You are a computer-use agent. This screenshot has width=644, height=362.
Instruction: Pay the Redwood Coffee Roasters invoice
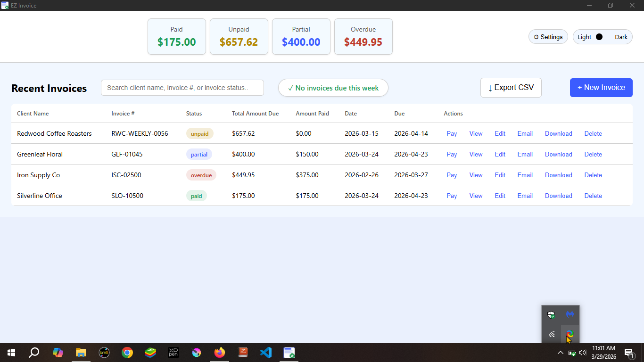451,133
